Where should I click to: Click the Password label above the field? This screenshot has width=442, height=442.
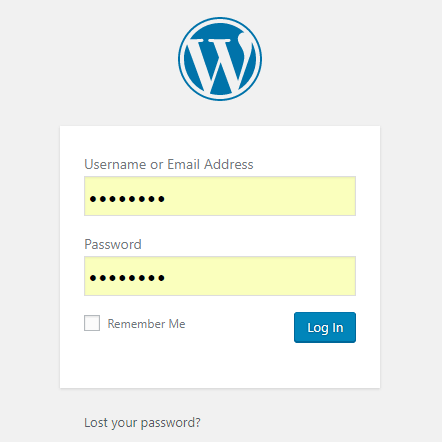pyautogui.click(x=113, y=244)
